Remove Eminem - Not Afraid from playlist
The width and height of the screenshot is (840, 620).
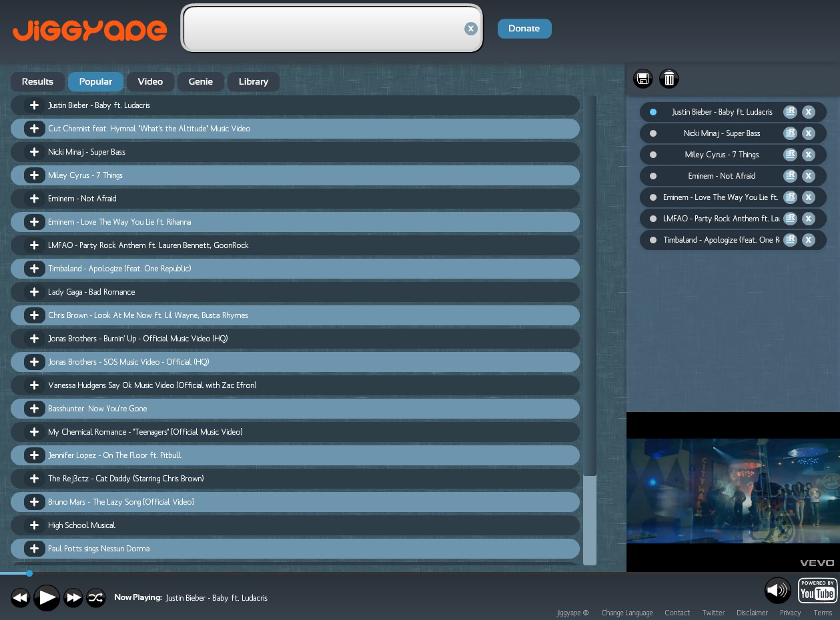click(808, 176)
